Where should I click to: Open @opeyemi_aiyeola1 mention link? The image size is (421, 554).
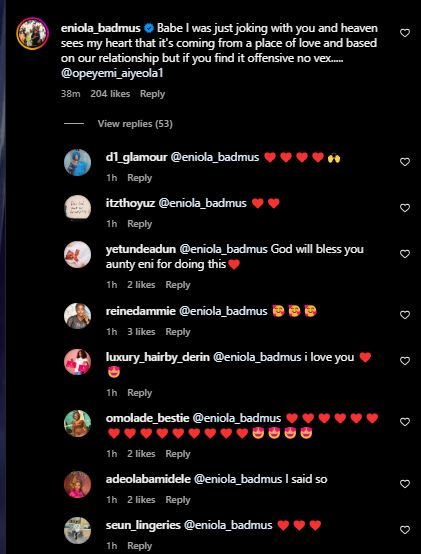pos(112,73)
